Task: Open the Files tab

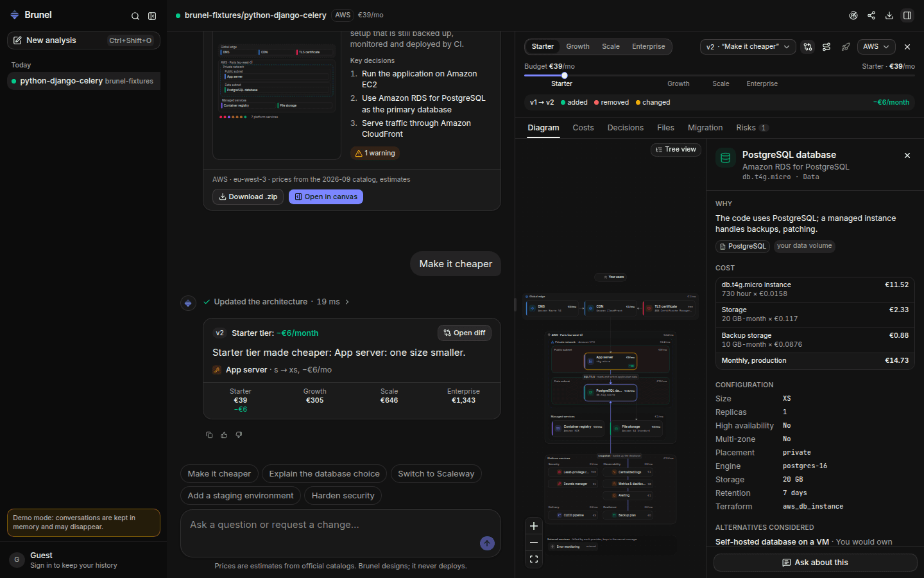Action: coord(665,128)
